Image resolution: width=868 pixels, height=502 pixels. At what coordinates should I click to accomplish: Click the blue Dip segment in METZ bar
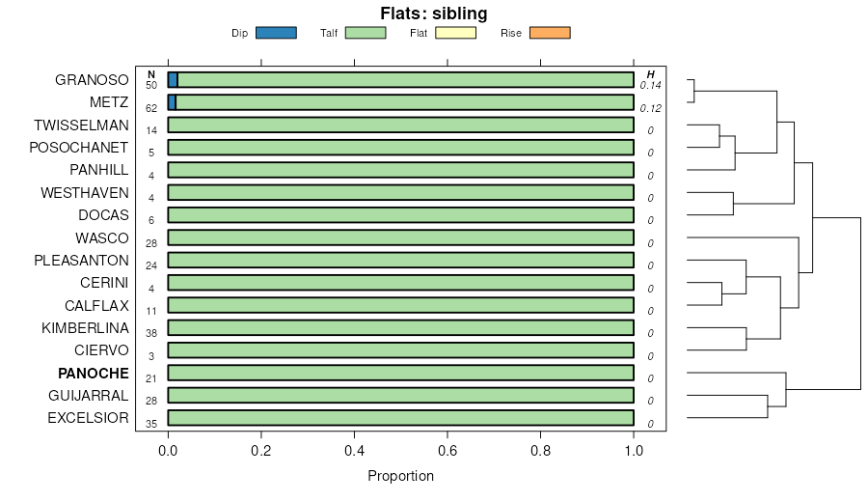click(172, 102)
